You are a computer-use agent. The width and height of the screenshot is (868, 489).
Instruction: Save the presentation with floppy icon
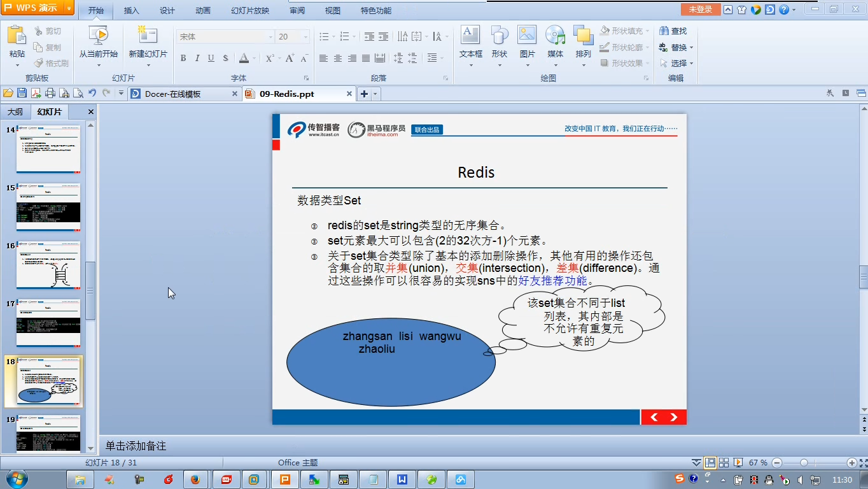pyautogui.click(x=22, y=93)
